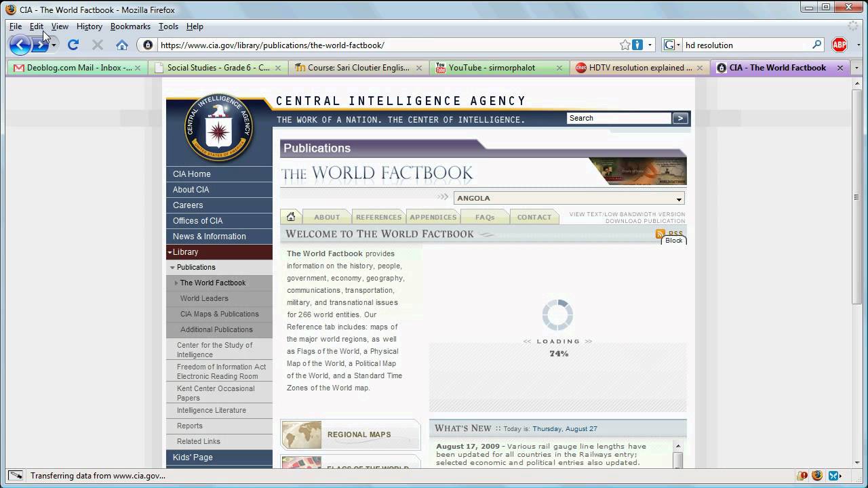Open the REFERENCES tab
This screenshot has width=868, height=488.
click(x=378, y=217)
